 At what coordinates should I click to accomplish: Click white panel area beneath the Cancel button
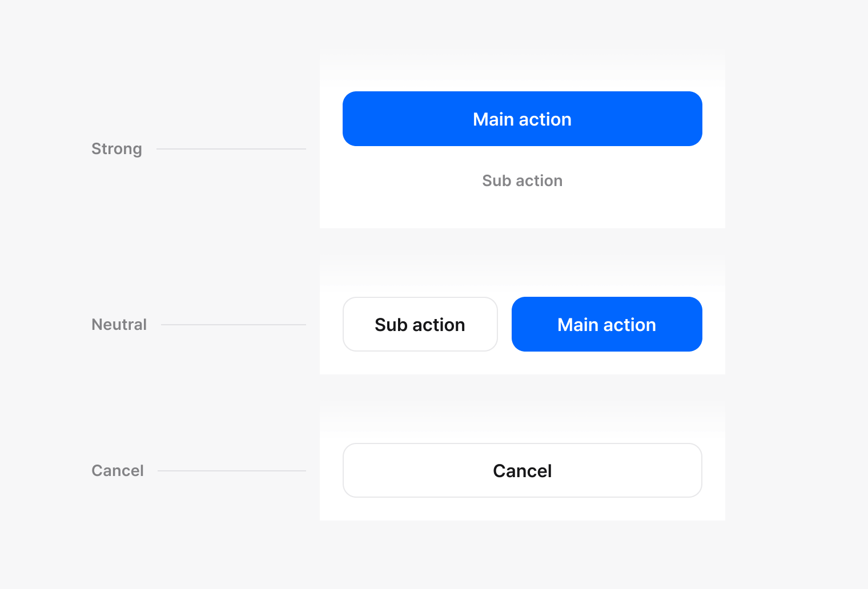coord(522,509)
